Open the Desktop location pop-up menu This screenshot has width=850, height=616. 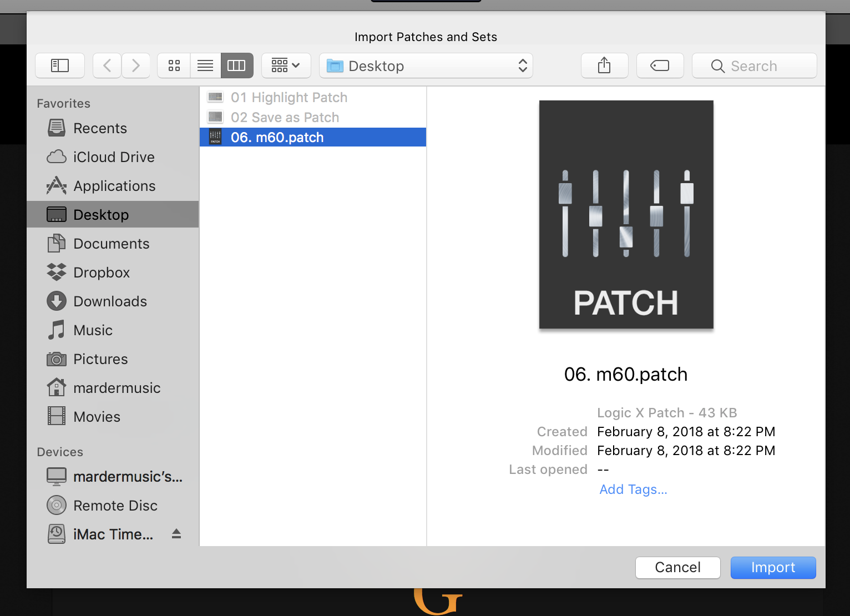coord(426,66)
